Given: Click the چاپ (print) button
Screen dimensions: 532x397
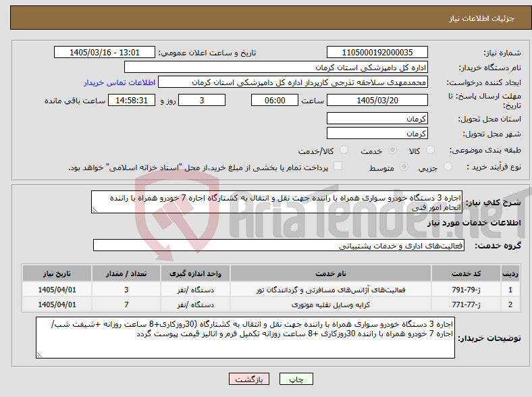Looking at the screenshot, I should [296, 379].
